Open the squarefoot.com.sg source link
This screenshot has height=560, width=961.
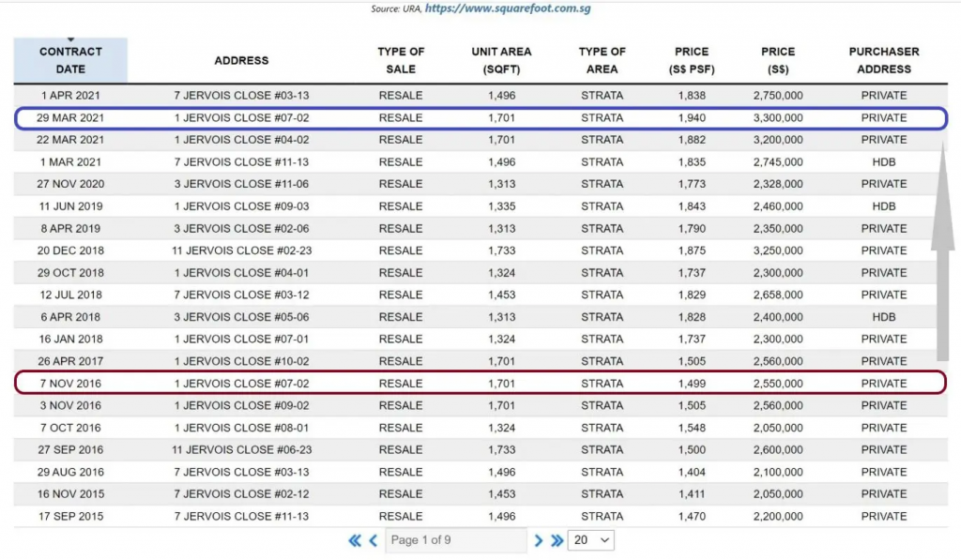click(x=508, y=8)
